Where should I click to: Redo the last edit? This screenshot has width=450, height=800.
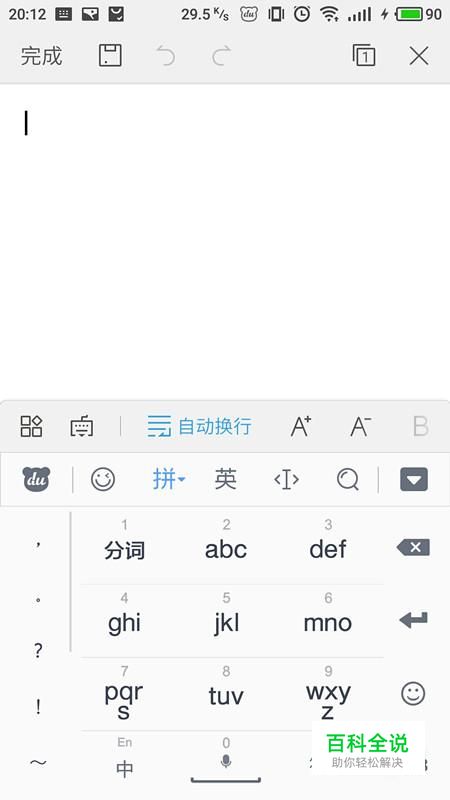[x=221, y=56]
